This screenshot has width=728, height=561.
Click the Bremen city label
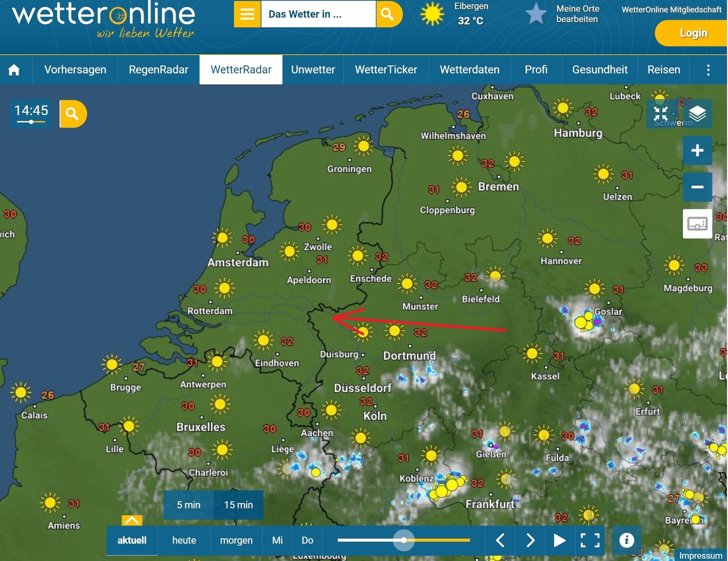(x=498, y=187)
